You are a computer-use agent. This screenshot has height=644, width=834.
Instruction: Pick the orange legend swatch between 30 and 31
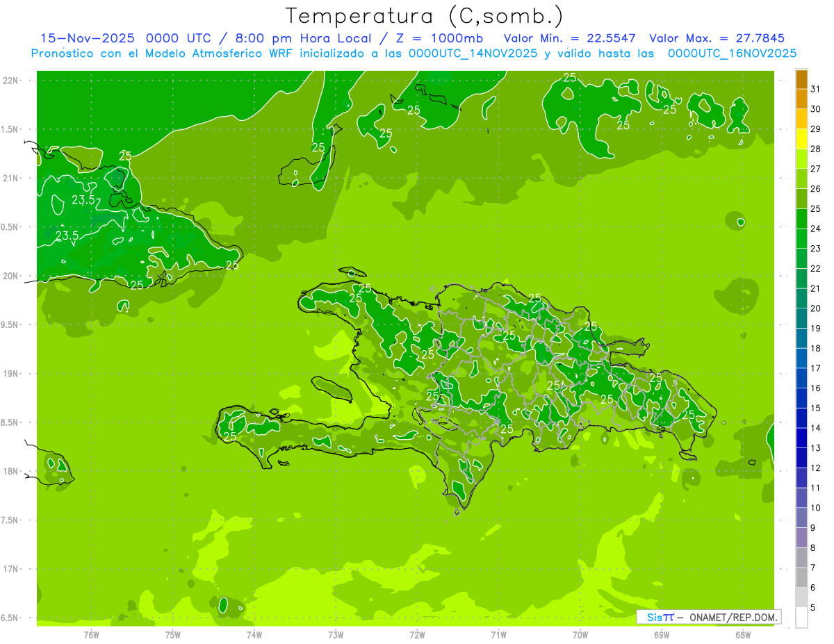pos(801,99)
